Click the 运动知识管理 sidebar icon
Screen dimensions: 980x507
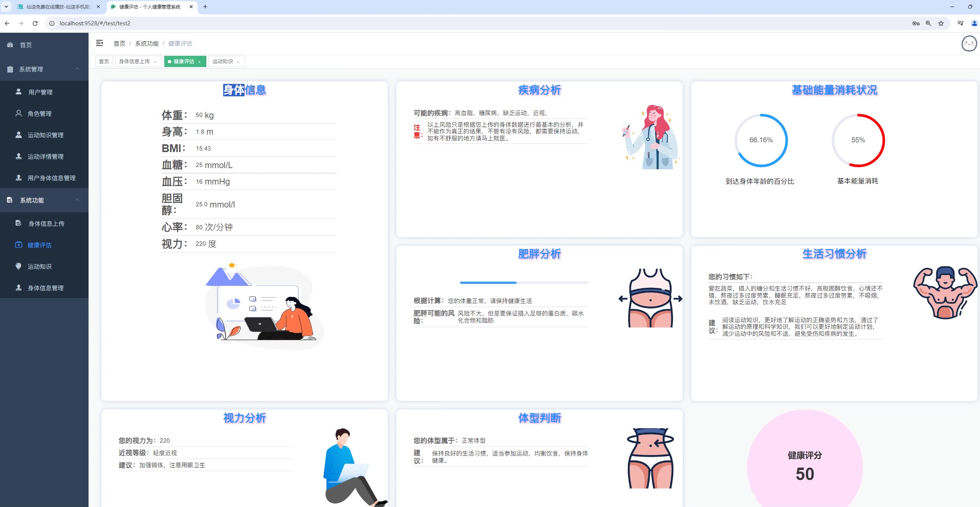tap(18, 135)
